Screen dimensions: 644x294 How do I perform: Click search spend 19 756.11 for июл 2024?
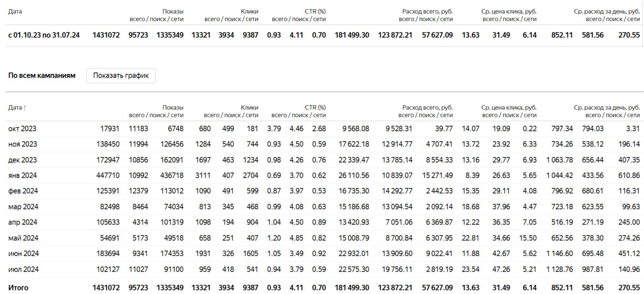pos(397,269)
